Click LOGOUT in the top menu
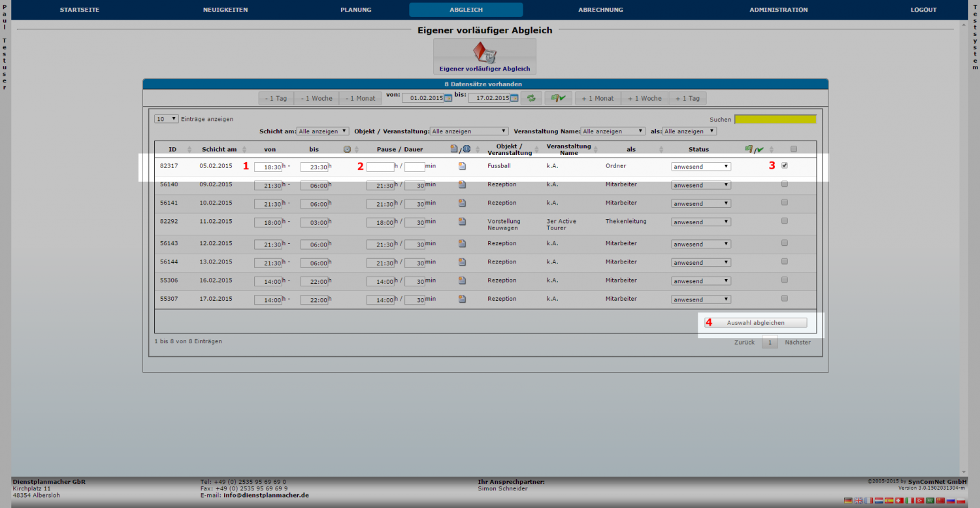980x508 pixels. [x=924, y=10]
